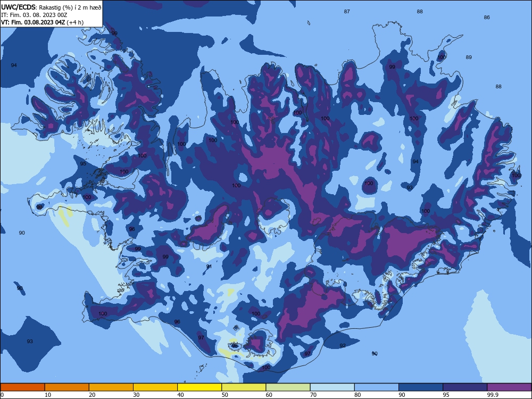The width and height of the screenshot is (532, 399).
Task: Click the map humidity value '86'
Action: tap(487, 18)
